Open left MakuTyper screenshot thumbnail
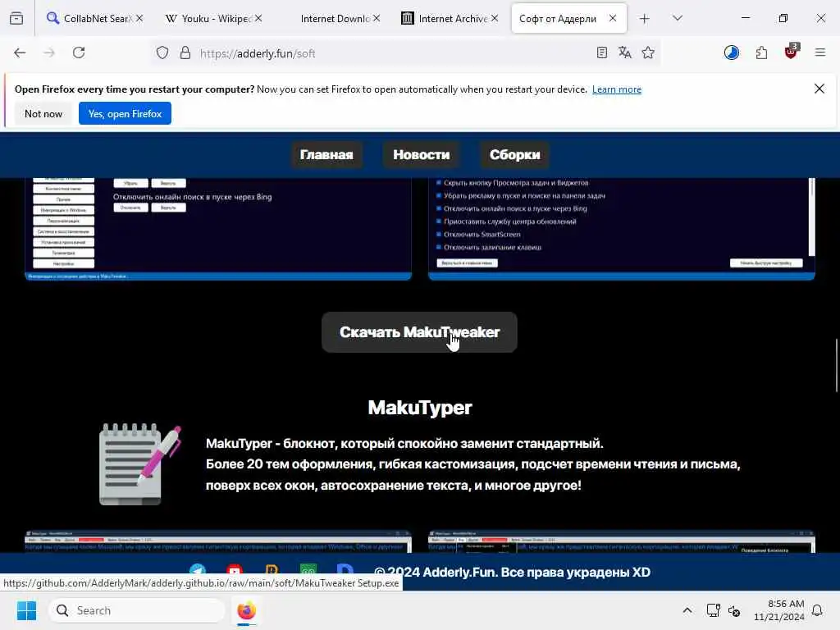Image resolution: width=840 pixels, height=630 pixels. pos(218,541)
